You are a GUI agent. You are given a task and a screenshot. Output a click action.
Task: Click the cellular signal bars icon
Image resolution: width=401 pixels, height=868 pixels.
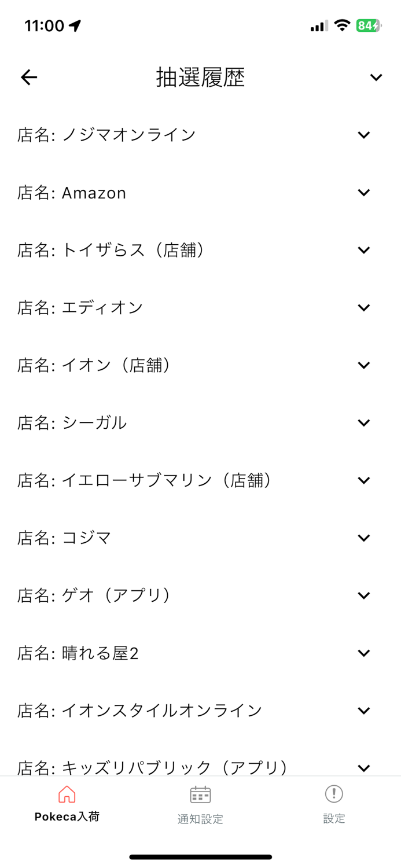(x=318, y=25)
